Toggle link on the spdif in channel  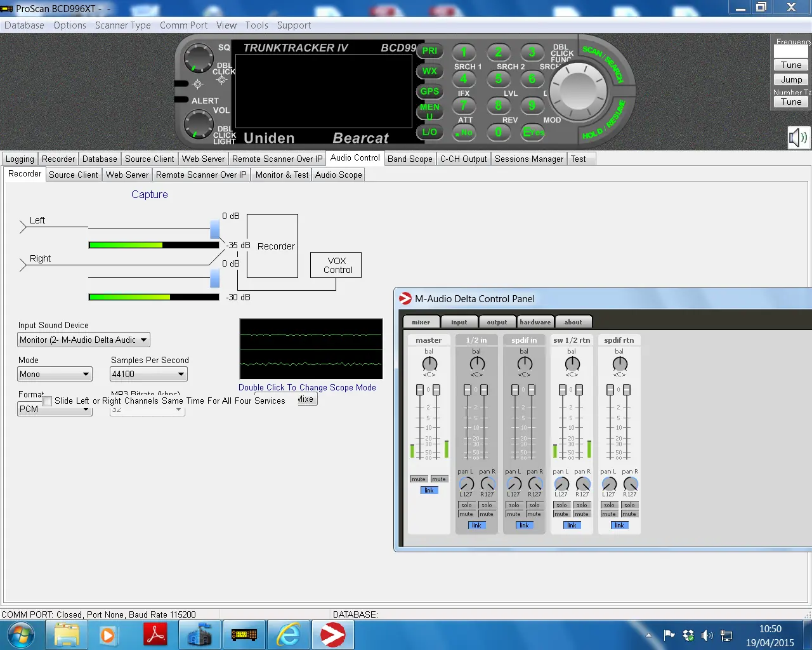524,525
